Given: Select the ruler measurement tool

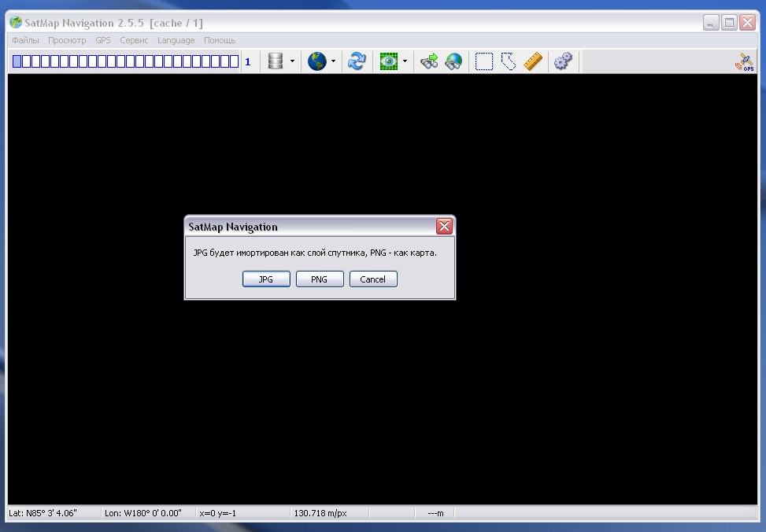Looking at the screenshot, I should [533, 61].
